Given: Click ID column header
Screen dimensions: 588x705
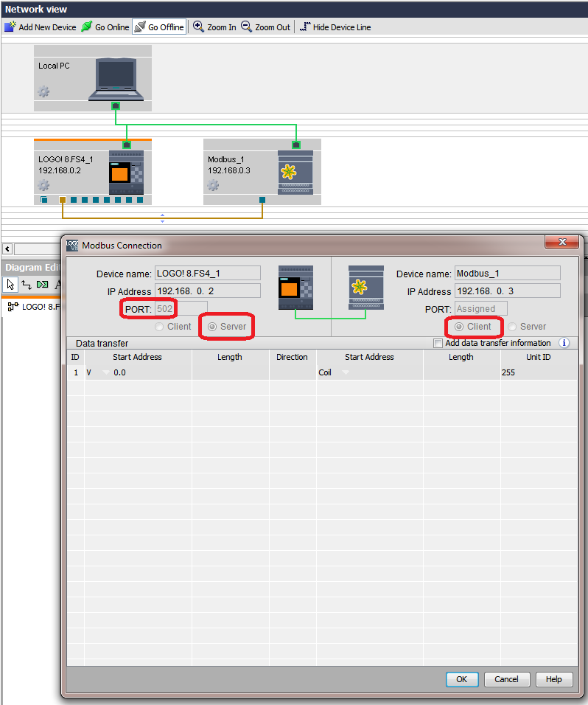Looking at the screenshot, I should 75,357.
